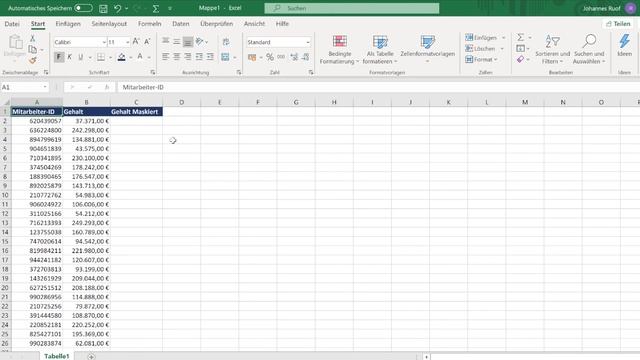Toggle Automatisches Speichern switch

(x=83, y=8)
